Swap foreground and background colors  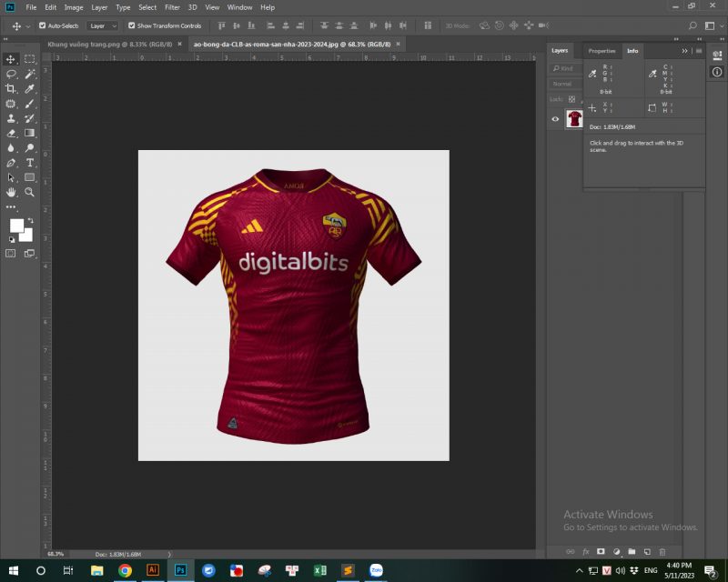pos(30,221)
